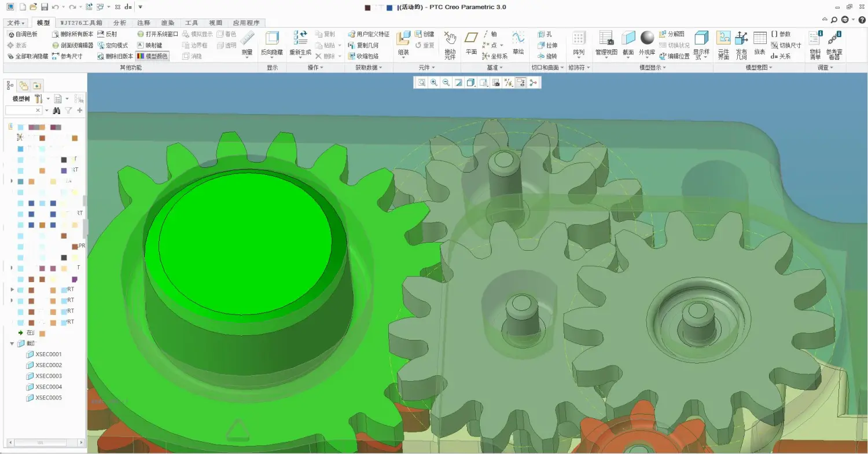The width and height of the screenshot is (868, 454).
Task: Click the save icon in quick access toolbar
Action: click(x=44, y=7)
